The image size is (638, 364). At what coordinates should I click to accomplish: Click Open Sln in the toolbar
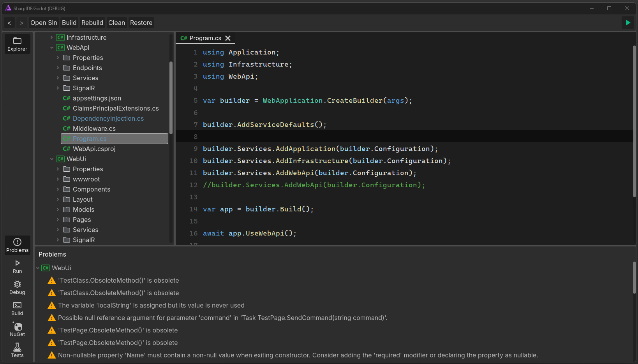44,23
